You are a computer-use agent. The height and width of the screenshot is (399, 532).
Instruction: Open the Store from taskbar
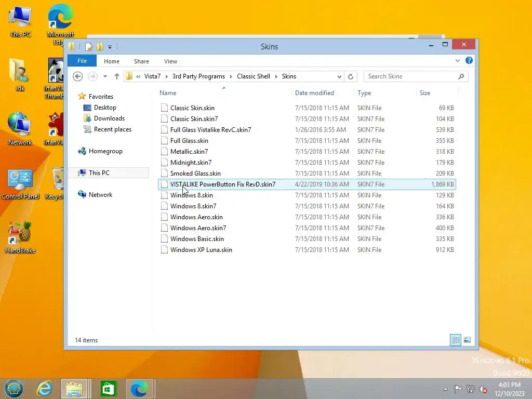point(108,389)
